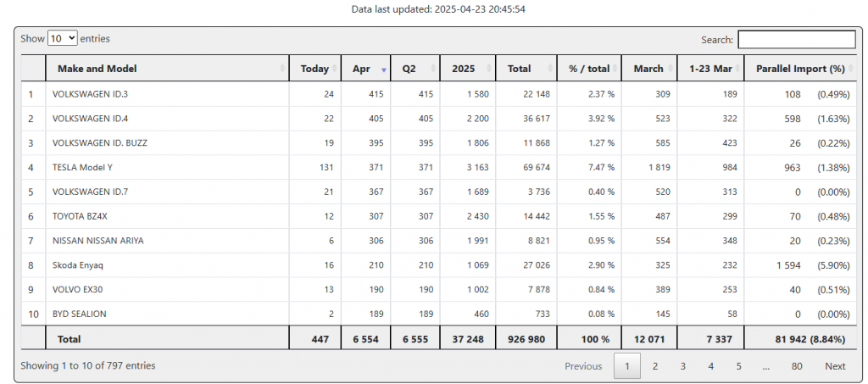Click the VOLKSWAGEN ID.3 row
Image resolution: width=868 pixels, height=384 pixels.
pos(90,94)
